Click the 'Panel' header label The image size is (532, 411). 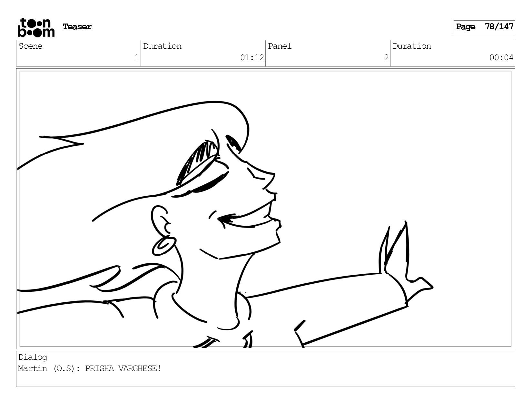[280, 46]
